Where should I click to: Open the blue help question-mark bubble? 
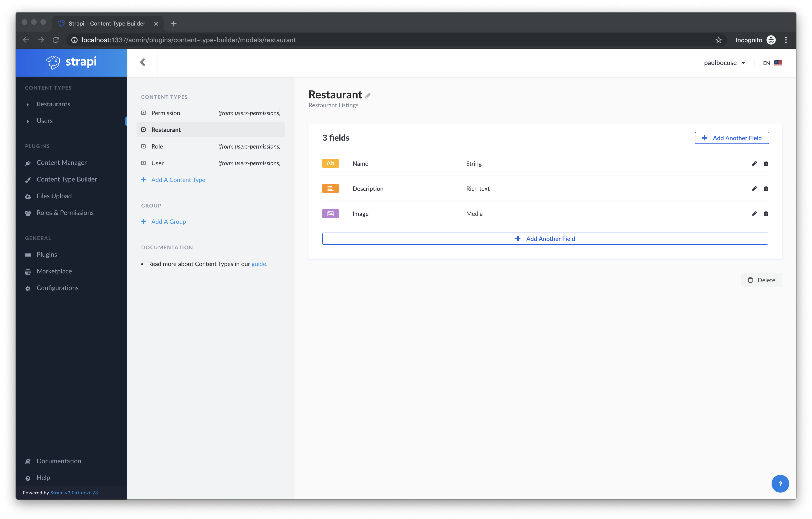click(780, 484)
